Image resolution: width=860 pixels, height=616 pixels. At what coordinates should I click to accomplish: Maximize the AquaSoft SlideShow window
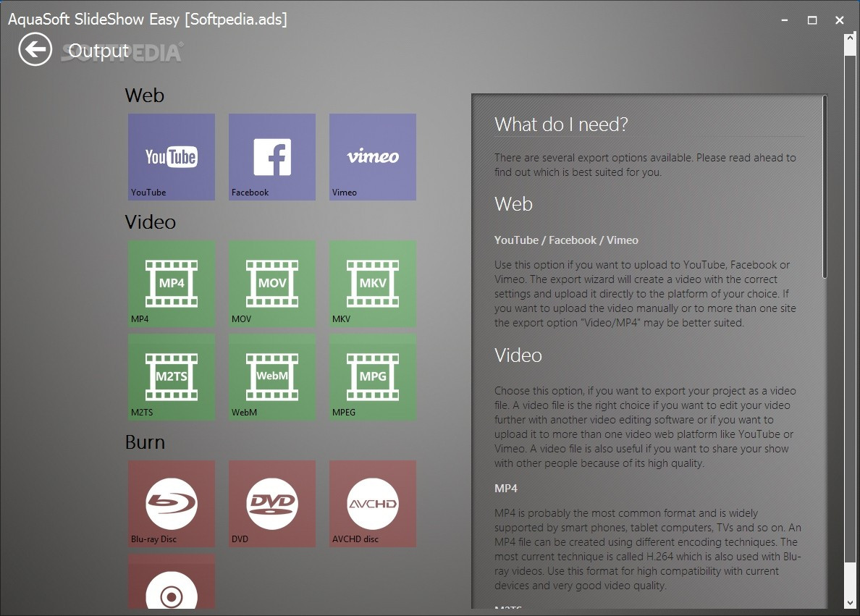coord(812,20)
